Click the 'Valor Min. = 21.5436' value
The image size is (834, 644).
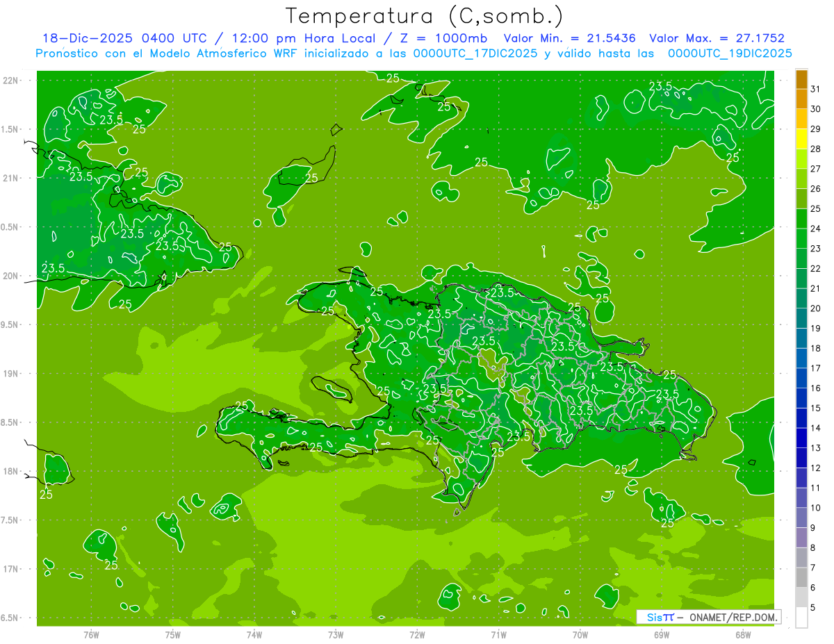pos(570,39)
